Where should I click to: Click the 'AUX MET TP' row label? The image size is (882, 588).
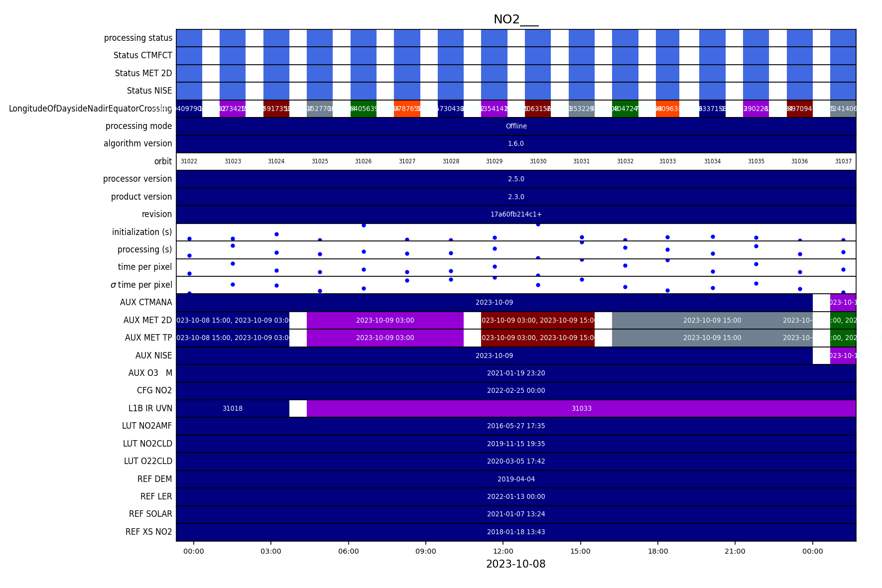point(148,338)
